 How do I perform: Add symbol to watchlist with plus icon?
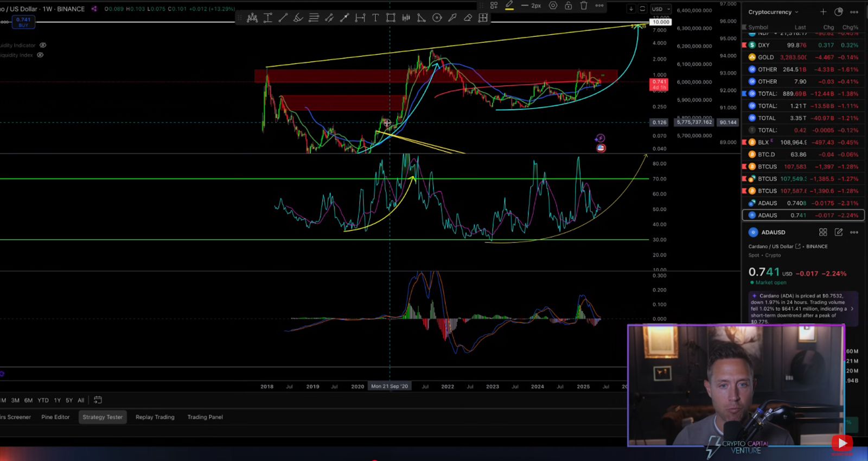pyautogui.click(x=823, y=12)
